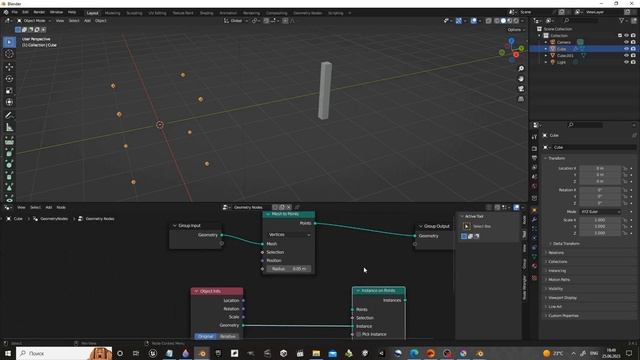Open the Tool properties tab icon
The height and width of the screenshot is (360, 640).
pyautogui.click(x=534, y=138)
